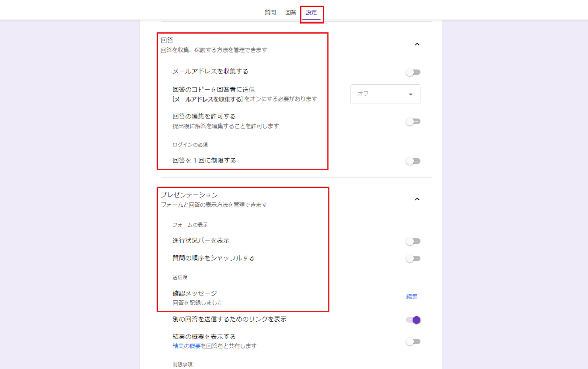Click 回答のコピーを回答者に送信 label
This screenshot has width=588, height=369.
[x=213, y=90]
